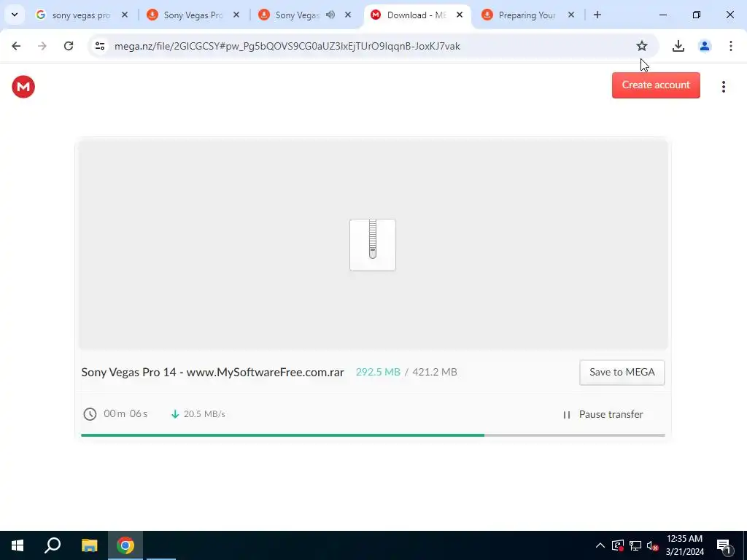Viewport: 747px width, 560px height.
Task: Click total size '421.2 MB'
Action: pos(435,373)
